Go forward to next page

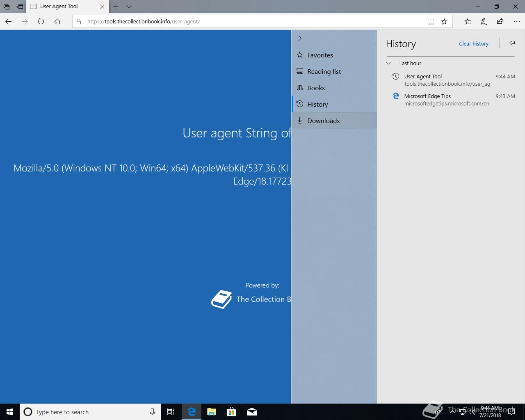click(x=25, y=21)
